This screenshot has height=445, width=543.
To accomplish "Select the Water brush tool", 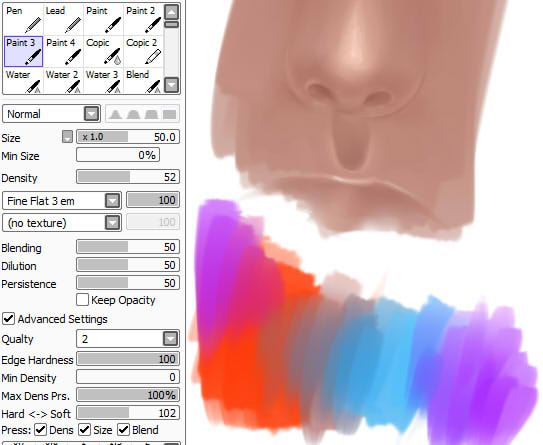I will 23,80.
